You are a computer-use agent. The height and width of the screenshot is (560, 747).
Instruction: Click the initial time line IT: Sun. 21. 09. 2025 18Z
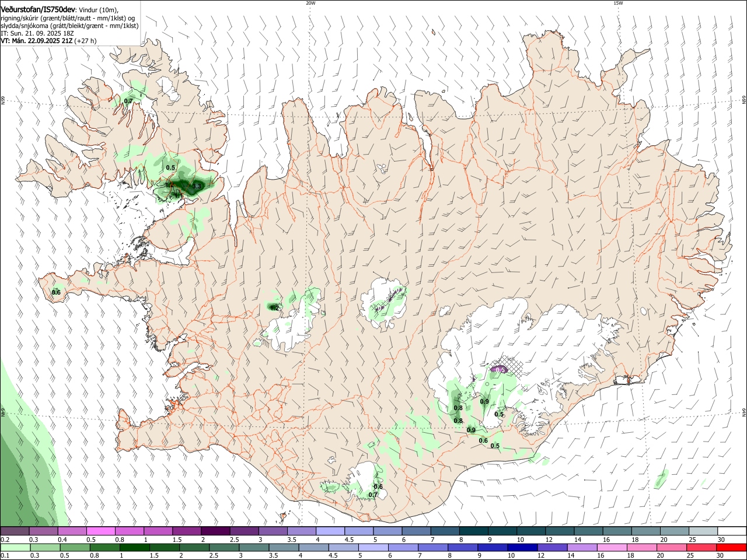pyautogui.click(x=37, y=33)
